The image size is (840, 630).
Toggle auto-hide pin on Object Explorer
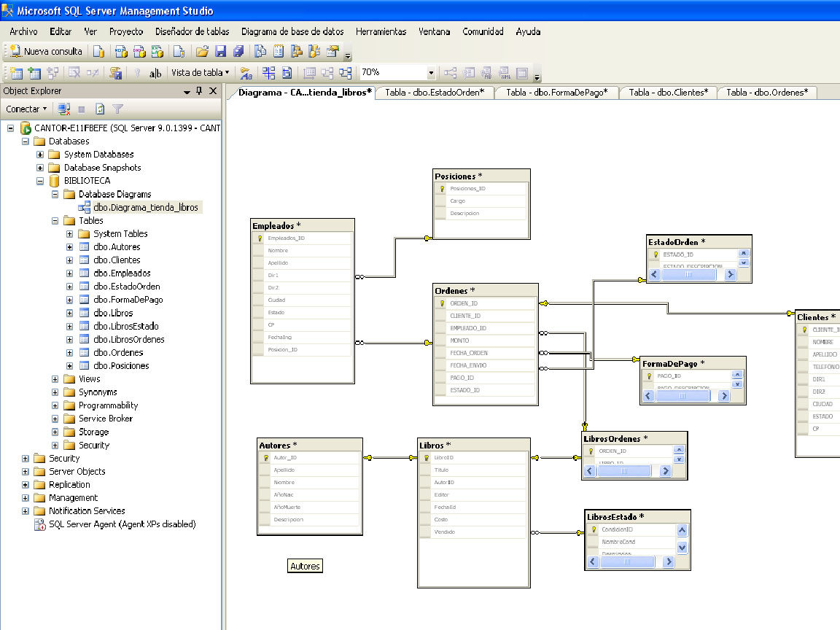pyautogui.click(x=198, y=90)
